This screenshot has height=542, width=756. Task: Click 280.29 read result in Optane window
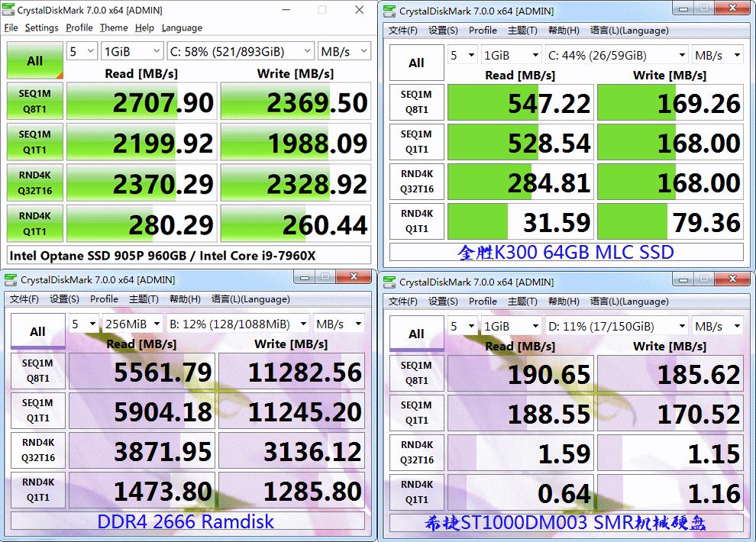[141, 224]
